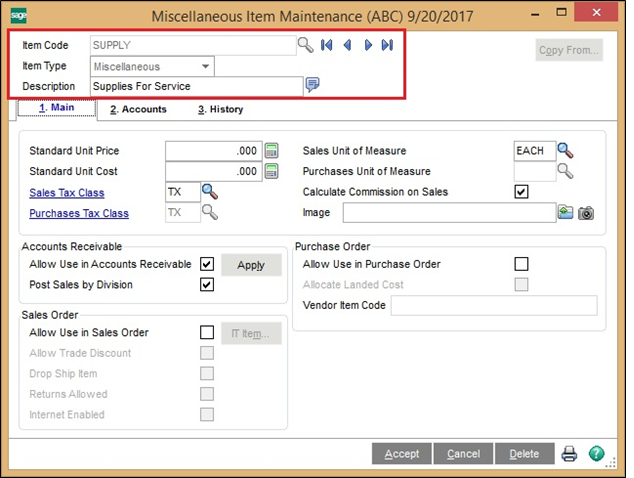Open calculator for Standard Unit Cost
Viewport: 634px width, 478px height.
pyautogui.click(x=271, y=171)
